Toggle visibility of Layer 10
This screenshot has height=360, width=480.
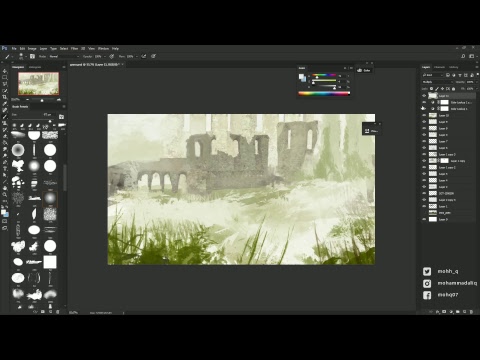tap(424, 115)
